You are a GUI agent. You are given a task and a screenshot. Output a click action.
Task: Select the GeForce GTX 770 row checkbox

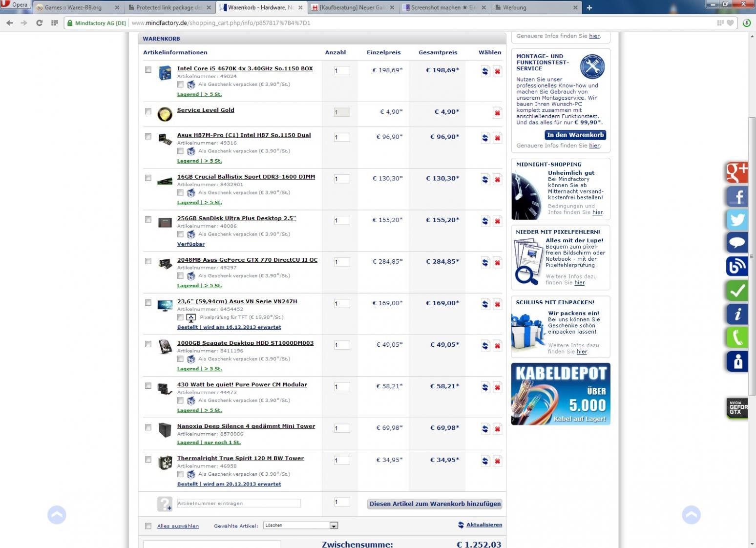[x=148, y=261]
